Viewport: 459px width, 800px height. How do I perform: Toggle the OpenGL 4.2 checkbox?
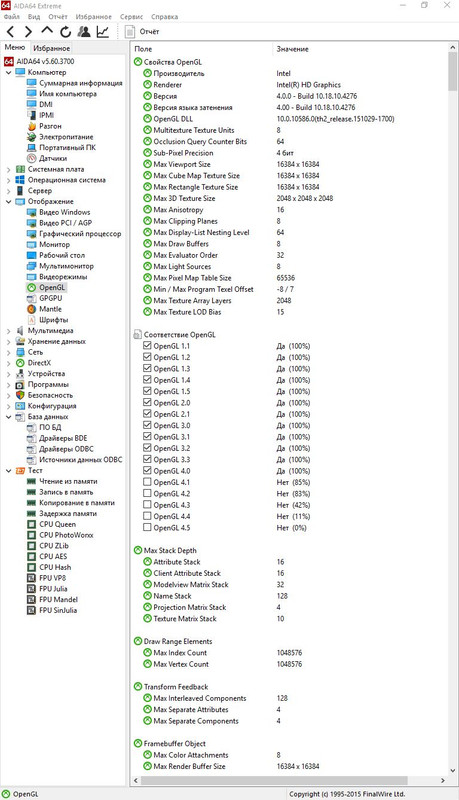click(x=147, y=493)
